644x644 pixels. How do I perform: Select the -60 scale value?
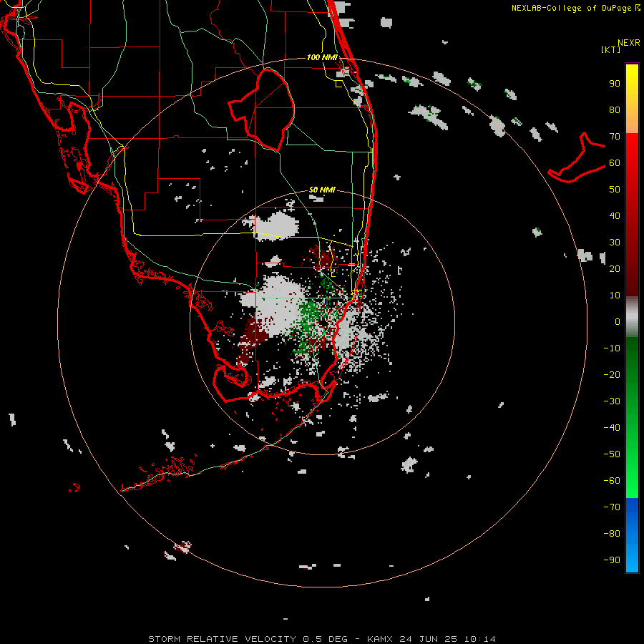point(612,481)
